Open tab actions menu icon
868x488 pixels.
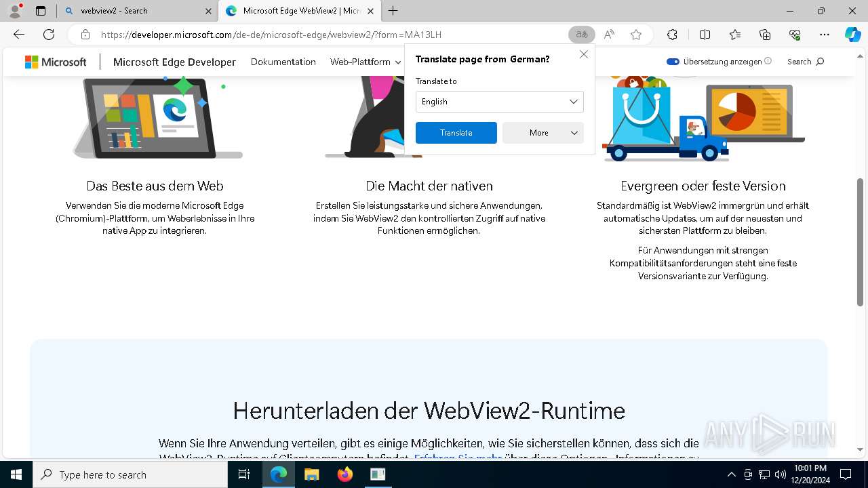click(41, 11)
